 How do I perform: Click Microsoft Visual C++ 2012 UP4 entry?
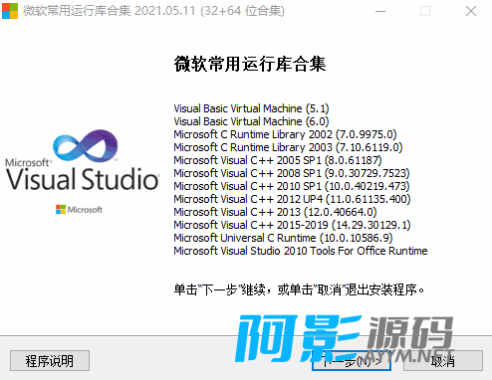(x=292, y=199)
